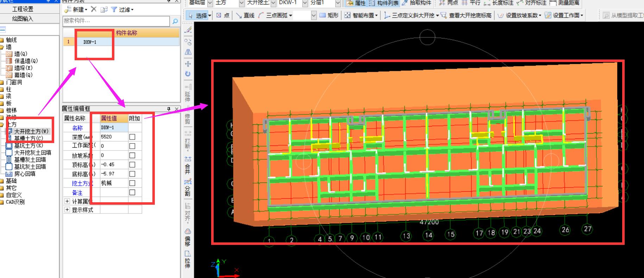644x278 pixels.
Task: Click the 新建 (new component) button
Action: (x=76, y=10)
